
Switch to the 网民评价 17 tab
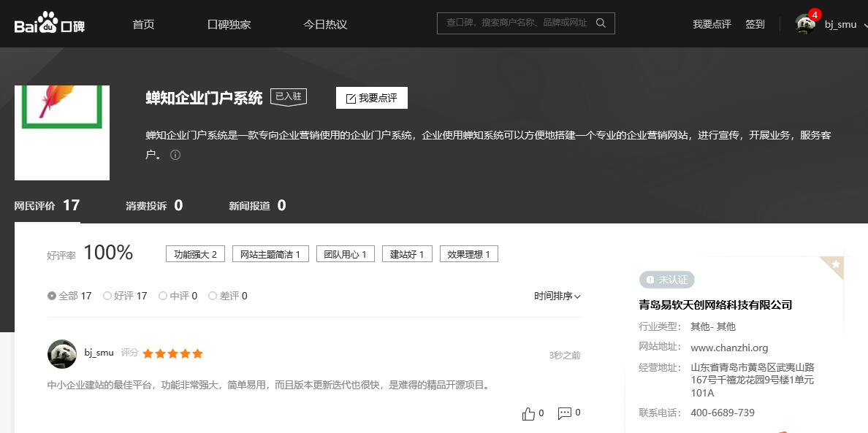click(x=47, y=206)
